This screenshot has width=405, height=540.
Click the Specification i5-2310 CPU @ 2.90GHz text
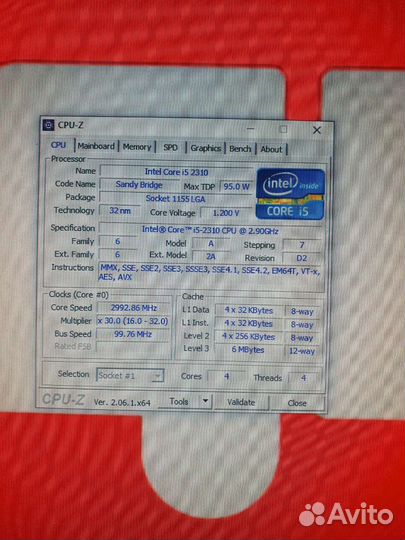(x=210, y=230)
